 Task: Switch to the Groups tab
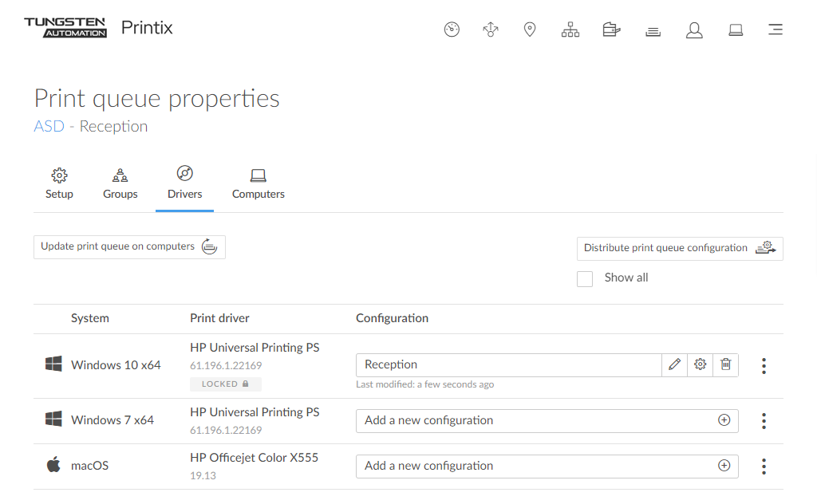pos(120,183)
